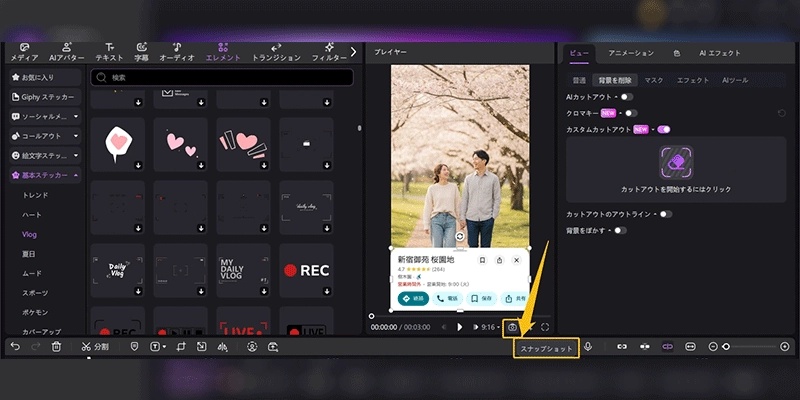Redo the last action
Screen dimensions: 800x400
(x=35, y=346)
